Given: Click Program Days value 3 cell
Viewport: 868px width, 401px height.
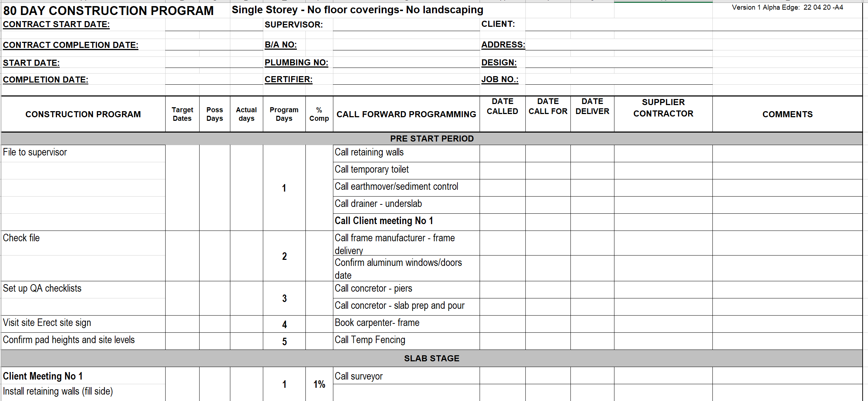Looking at the screenshot, I should click(x=284, y=298).
